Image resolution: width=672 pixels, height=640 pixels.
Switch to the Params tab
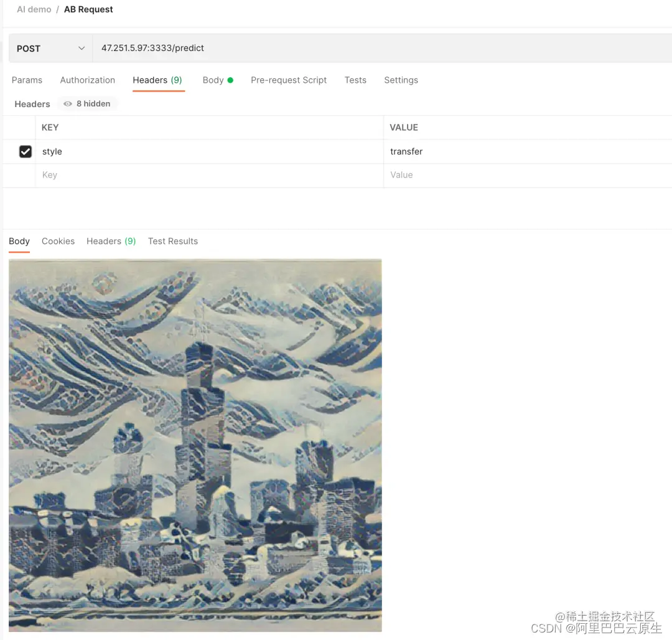(x=27, y=80)
